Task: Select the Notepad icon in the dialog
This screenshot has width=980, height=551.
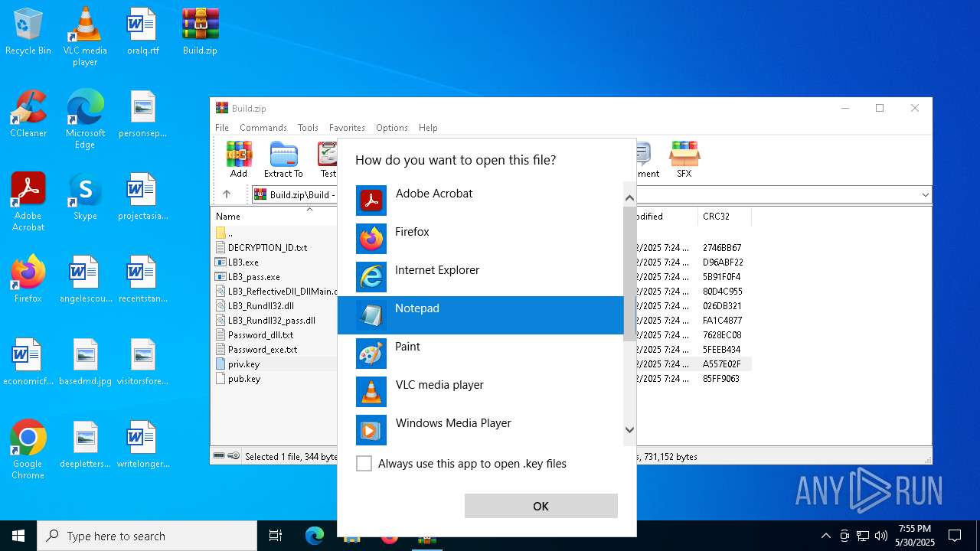Action: coord(371,315)
